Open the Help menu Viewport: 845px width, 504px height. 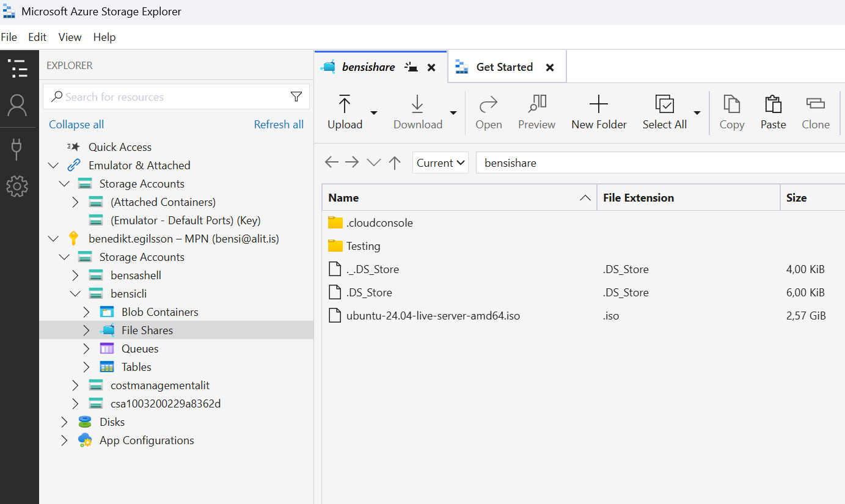104,37
